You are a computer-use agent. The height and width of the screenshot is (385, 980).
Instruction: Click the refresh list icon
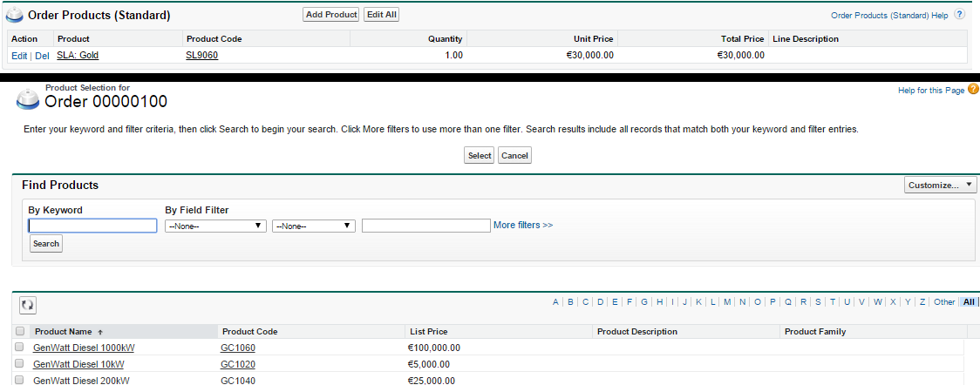click(x=28, y=305)
